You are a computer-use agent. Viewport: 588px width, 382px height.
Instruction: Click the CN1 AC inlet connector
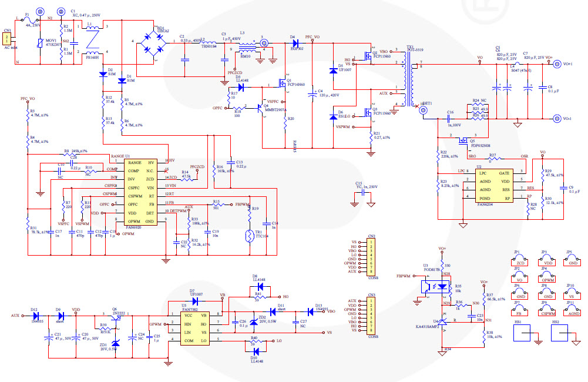8,39
